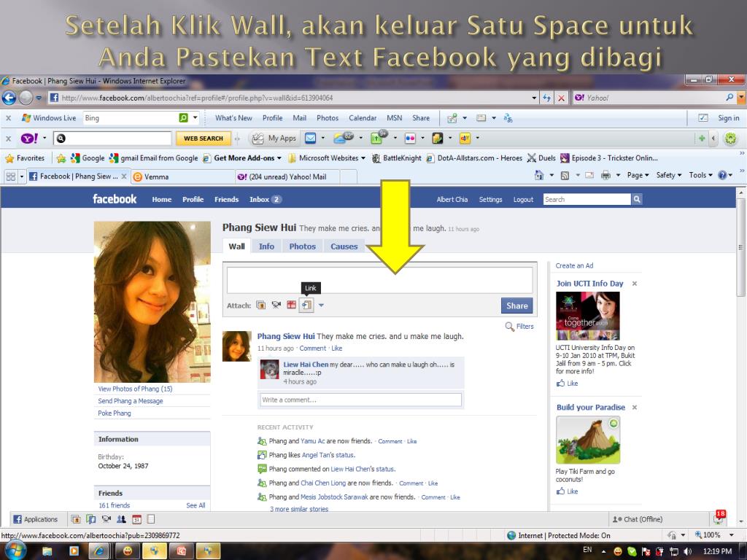Open wall Filters
This screenshot has width=747, height=560.
click(519, 326)
